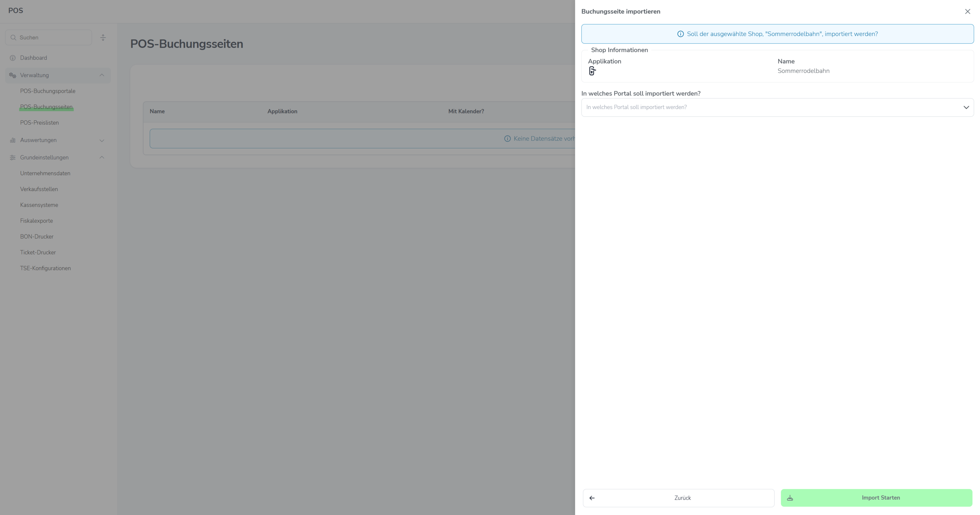Click the Import Starten button
980x515 pixels.
(876, 498)
